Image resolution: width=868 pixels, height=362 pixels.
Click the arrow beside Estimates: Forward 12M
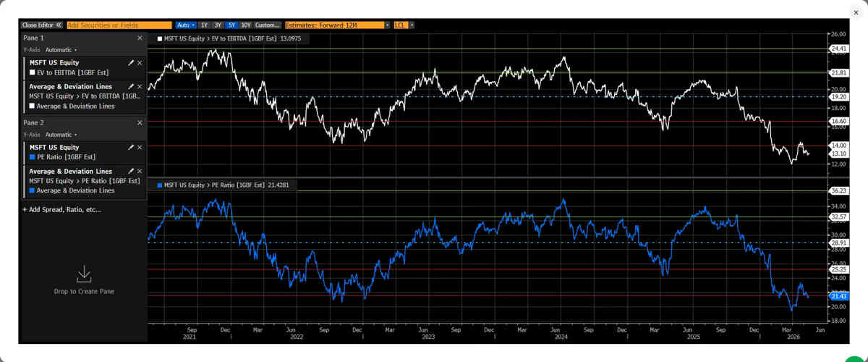(388, 25)
